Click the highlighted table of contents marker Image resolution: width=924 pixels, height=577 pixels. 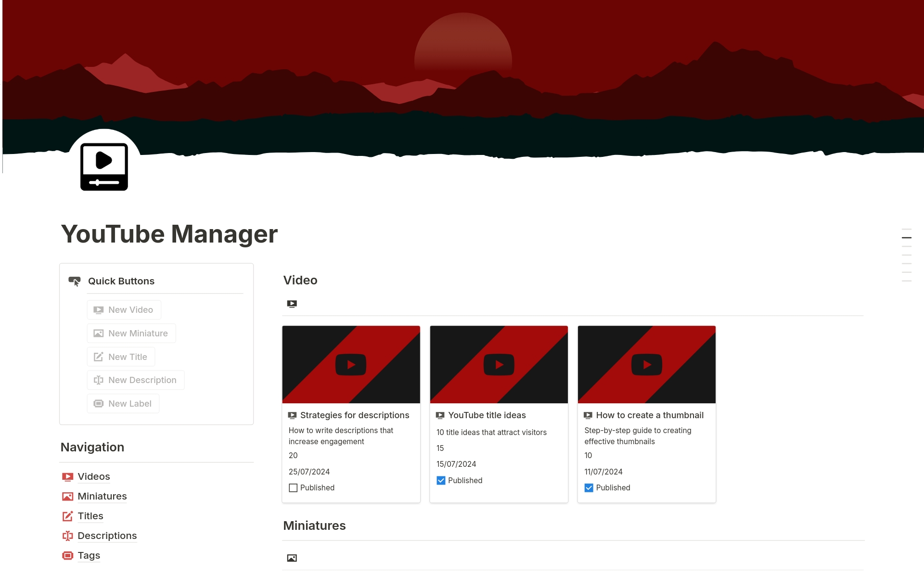pyautogui.click(x=907, y=237)
